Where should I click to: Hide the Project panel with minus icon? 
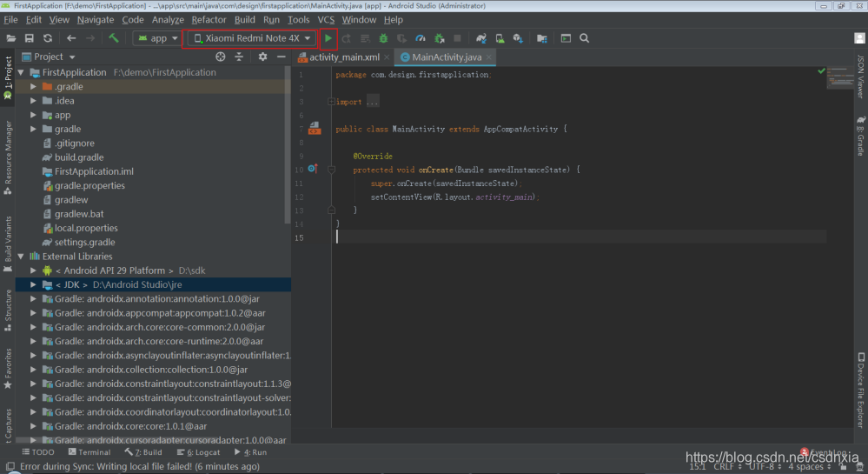282,57
